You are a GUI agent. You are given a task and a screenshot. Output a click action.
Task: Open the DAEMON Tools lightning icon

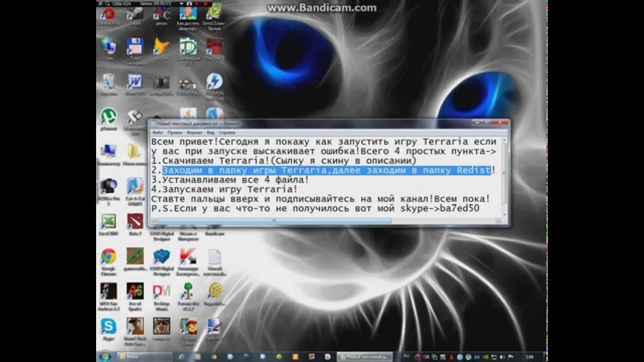(x=215, y=81)
